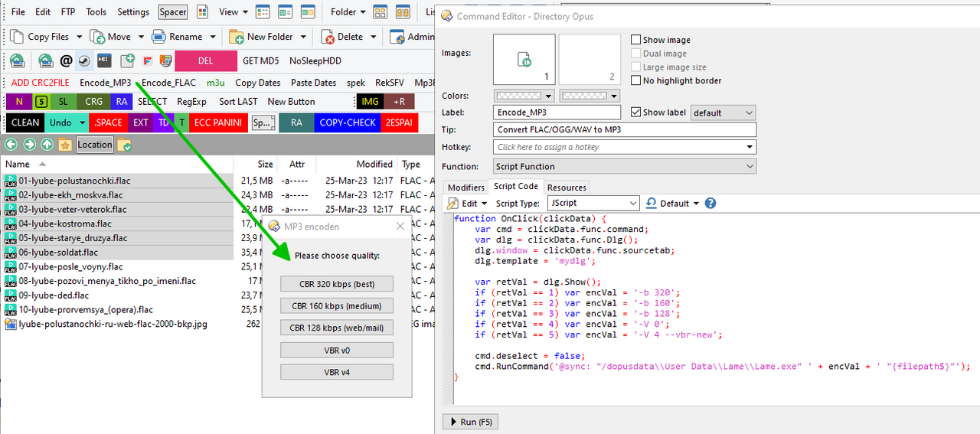Image resolution: width=980 pixels, height=434 pixels.
Task: Open the Tools menu
Action: coord(96,11)
